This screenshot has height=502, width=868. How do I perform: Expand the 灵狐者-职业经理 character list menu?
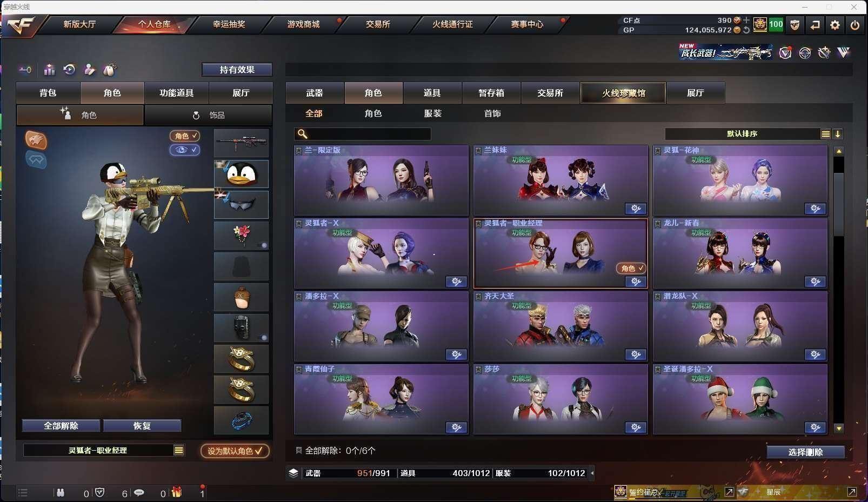pos(178,450)
